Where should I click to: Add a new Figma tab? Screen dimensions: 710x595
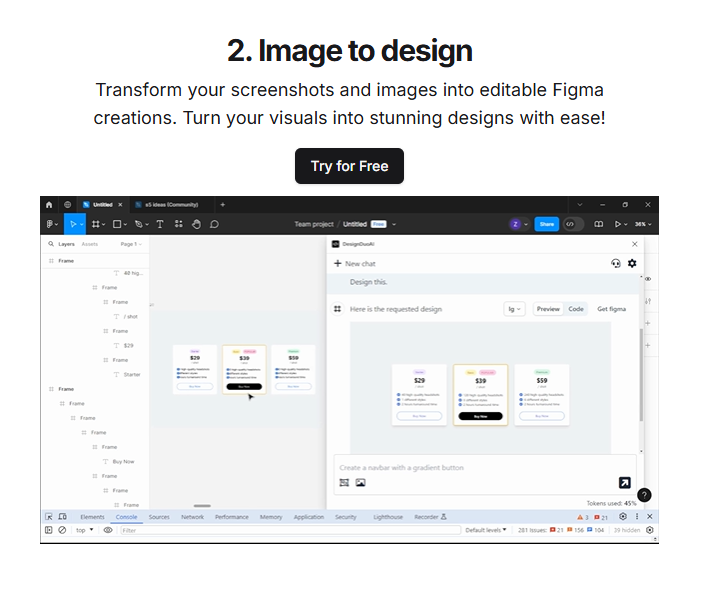coord(222,205)
